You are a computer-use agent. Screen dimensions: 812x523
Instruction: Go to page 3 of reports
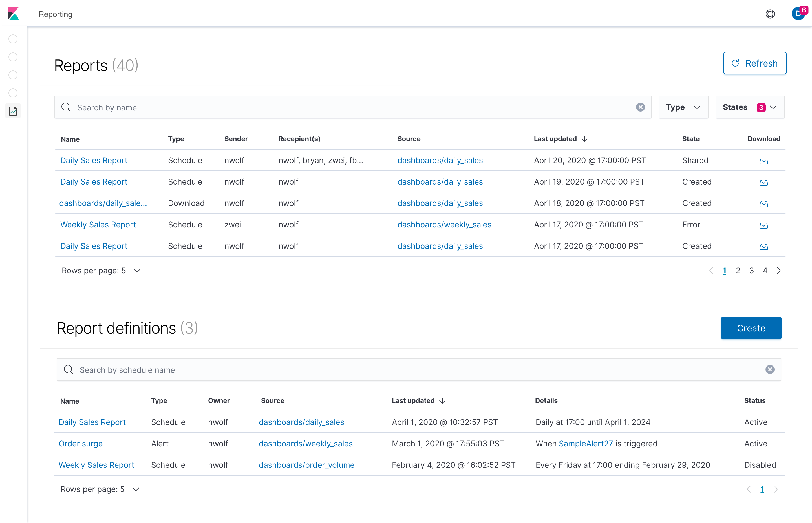click(x=751, y=271)
